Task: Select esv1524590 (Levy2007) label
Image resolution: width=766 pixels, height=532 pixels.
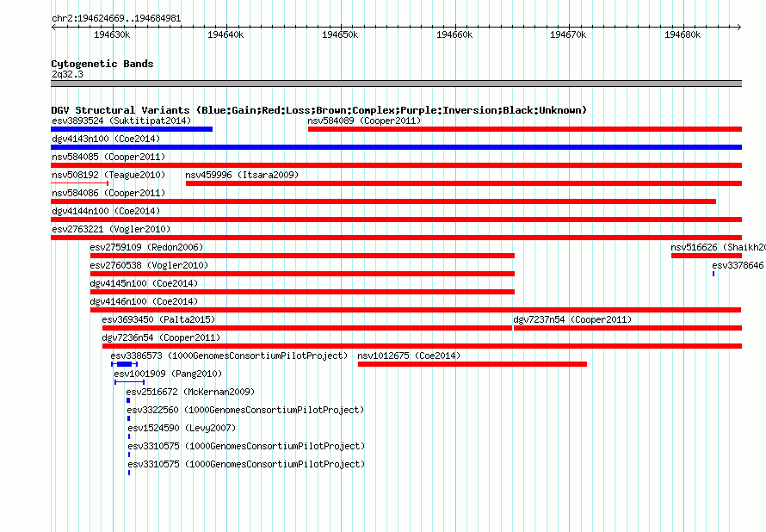Action: pos(182,428)
